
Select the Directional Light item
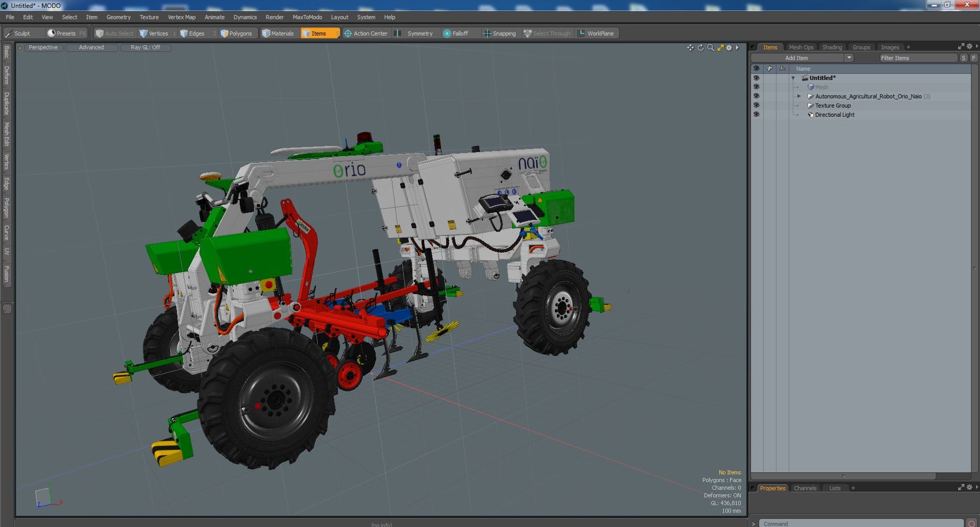click(x=835, y=115)
